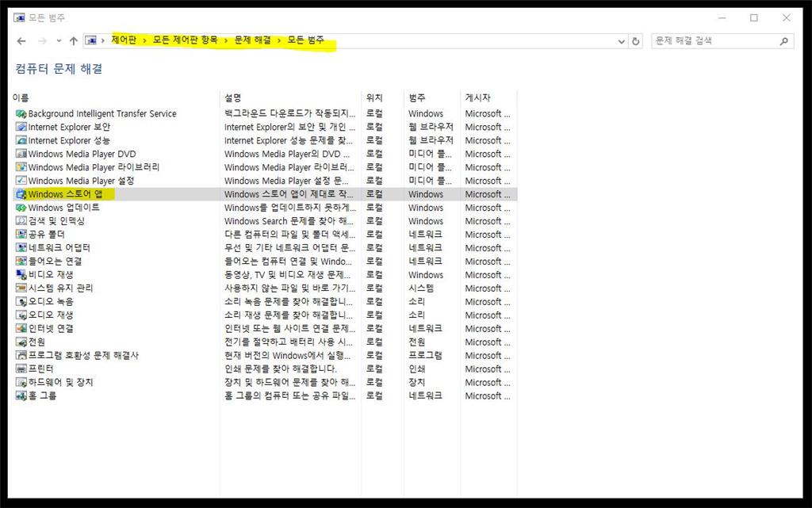Refresh the address bar view
This screenshot has width=812, height=508.
[x=636, y=41]
